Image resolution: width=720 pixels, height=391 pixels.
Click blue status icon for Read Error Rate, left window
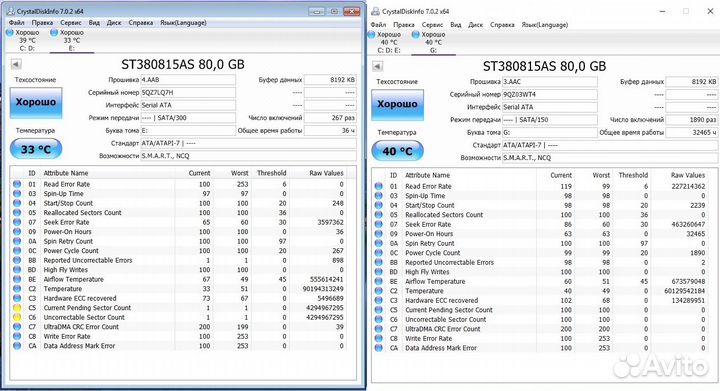(17, 184)
